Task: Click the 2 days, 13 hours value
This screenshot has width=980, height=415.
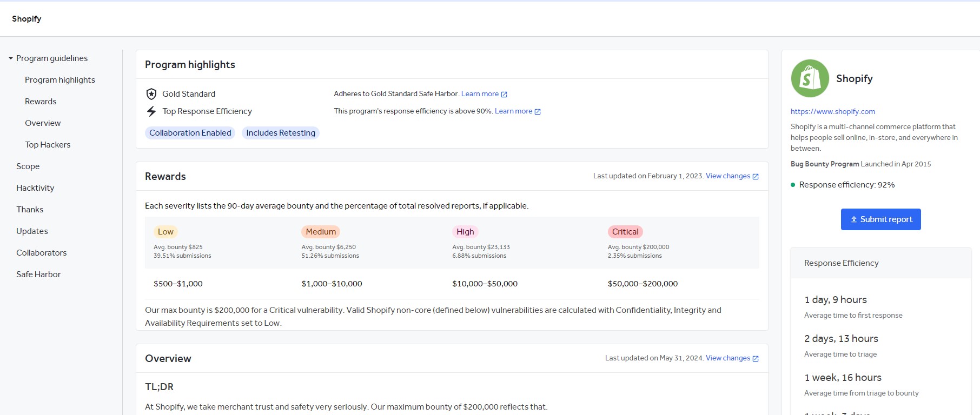Action: [x=841, y=339]
